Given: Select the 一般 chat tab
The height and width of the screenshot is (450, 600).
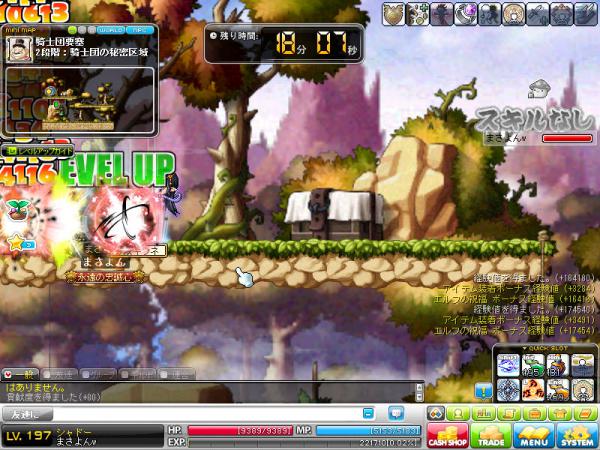Looking at the screenshot, I should pos(20,374).
